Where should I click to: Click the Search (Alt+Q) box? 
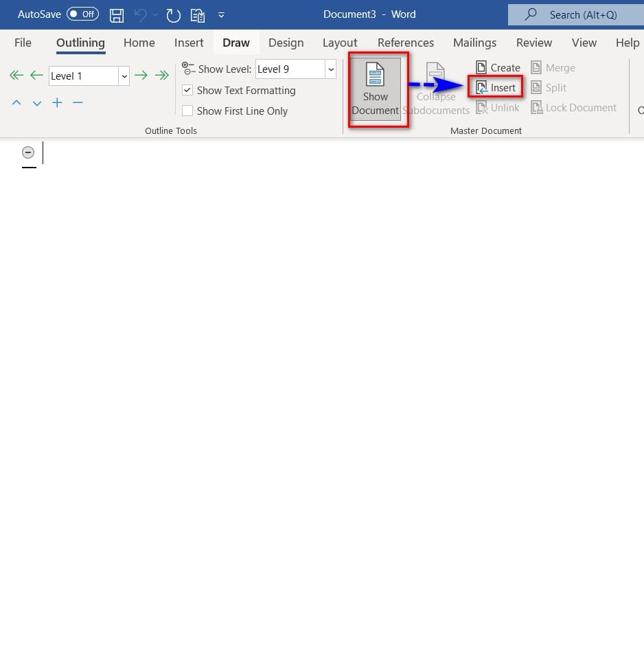[575, 15]
